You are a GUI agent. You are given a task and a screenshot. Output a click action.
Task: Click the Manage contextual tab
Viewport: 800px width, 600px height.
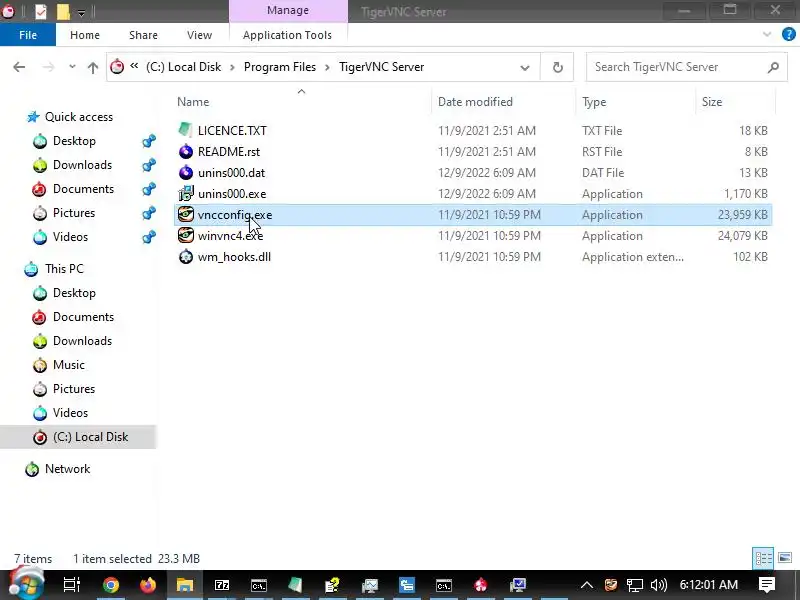pos(288,10)
